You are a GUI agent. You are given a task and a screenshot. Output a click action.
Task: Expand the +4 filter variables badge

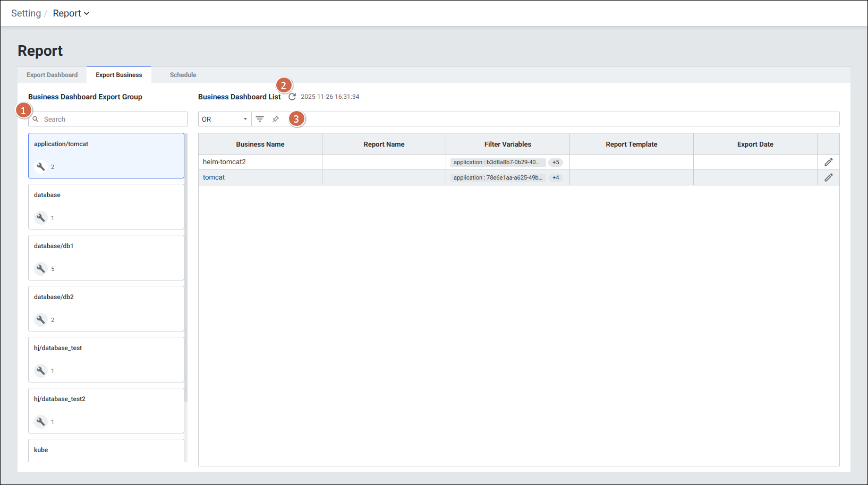click(x=556, y=177)
